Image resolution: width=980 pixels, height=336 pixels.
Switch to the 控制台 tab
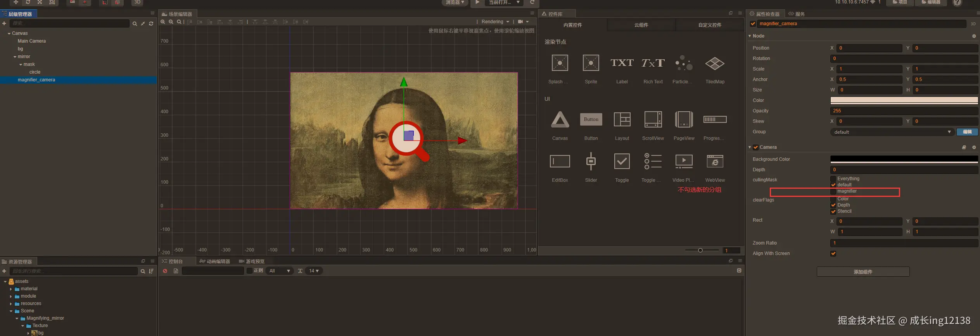tap(173, 262)
